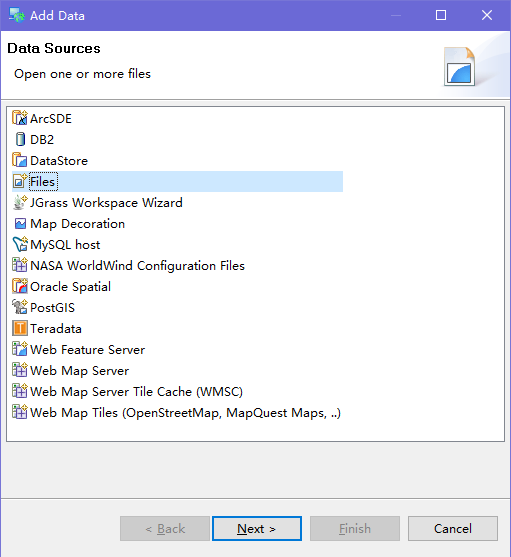This screenshot has width=511, height=557.
Task: Click the PostGIS elephant icon
Action: pyautogui.click(x=20, y=307)
